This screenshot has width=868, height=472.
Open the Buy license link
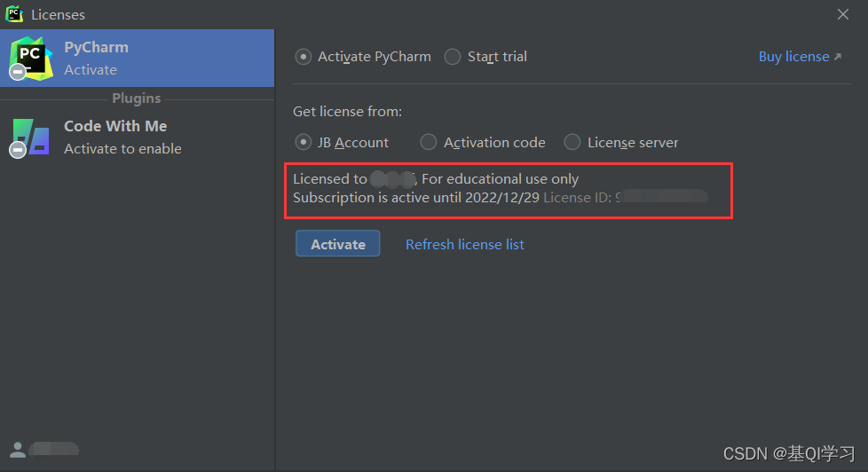(x=800, y=57)
